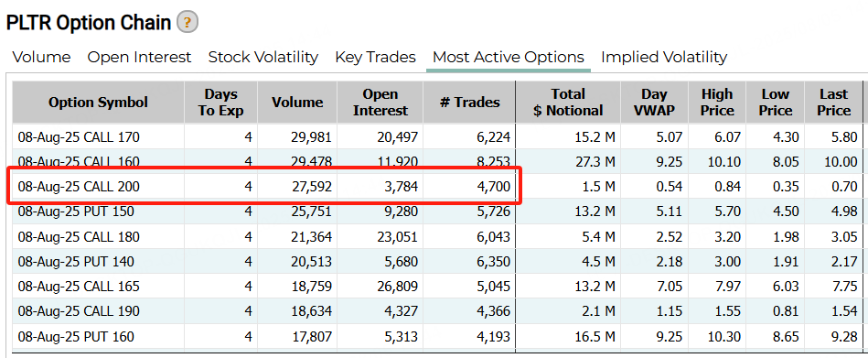This screenshot has height=358, width=868.
Task: Open the Open Interest tab
Action: pos(140,57)
